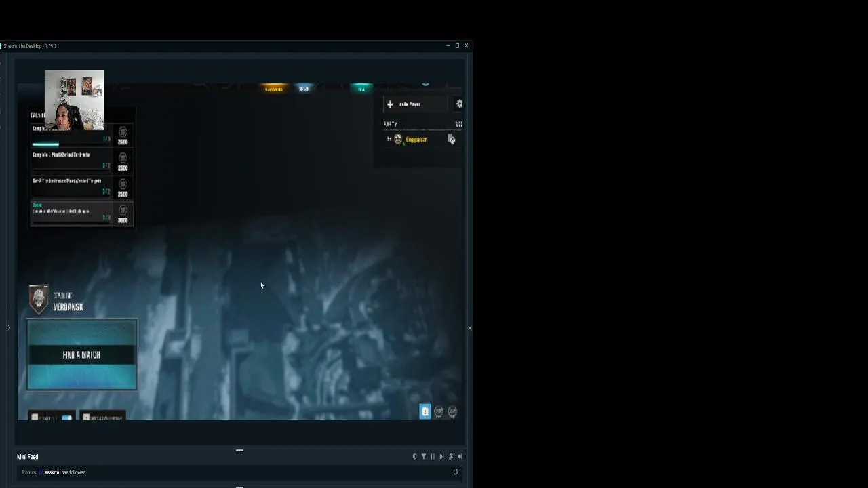Maximize the Streamlabs Desktop window
The image size is (868, 488).
pyautogui.click(x=457, y=45)
